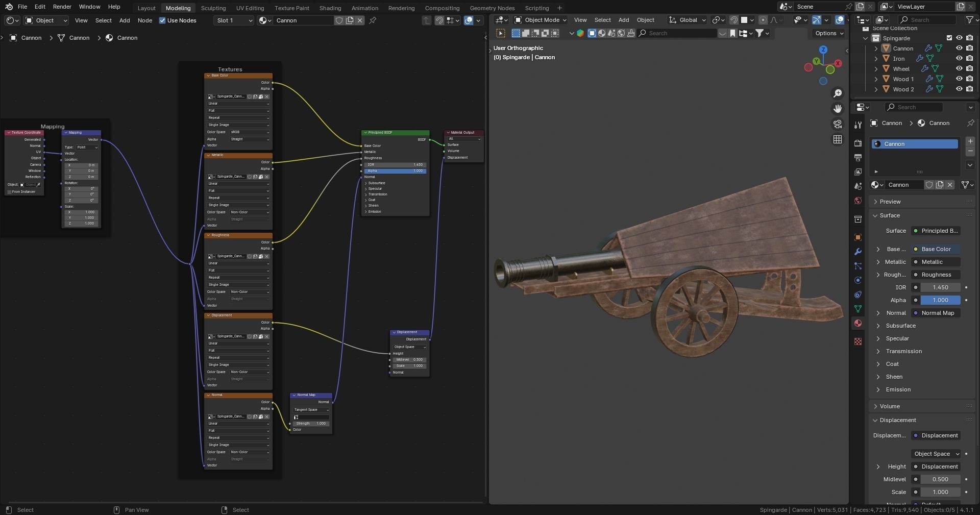Open the Object Data mesh properties tab

coord(858,309)
